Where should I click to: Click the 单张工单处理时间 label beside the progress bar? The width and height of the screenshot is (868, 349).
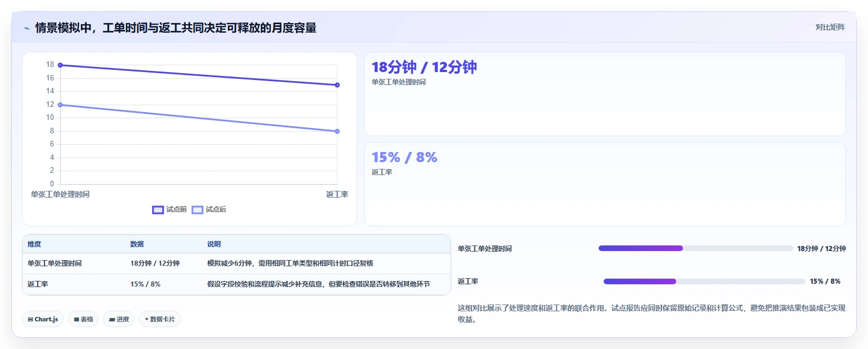point(485,249)
